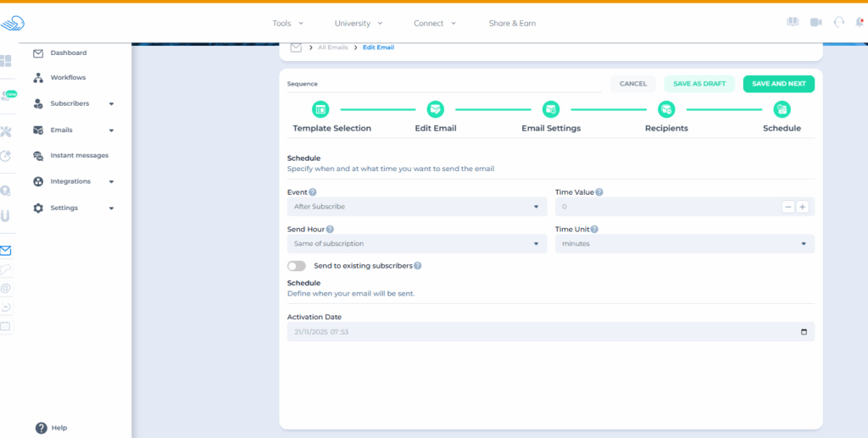Click the video camera icon in header
868x438 pixels.
tap(815, 22)
